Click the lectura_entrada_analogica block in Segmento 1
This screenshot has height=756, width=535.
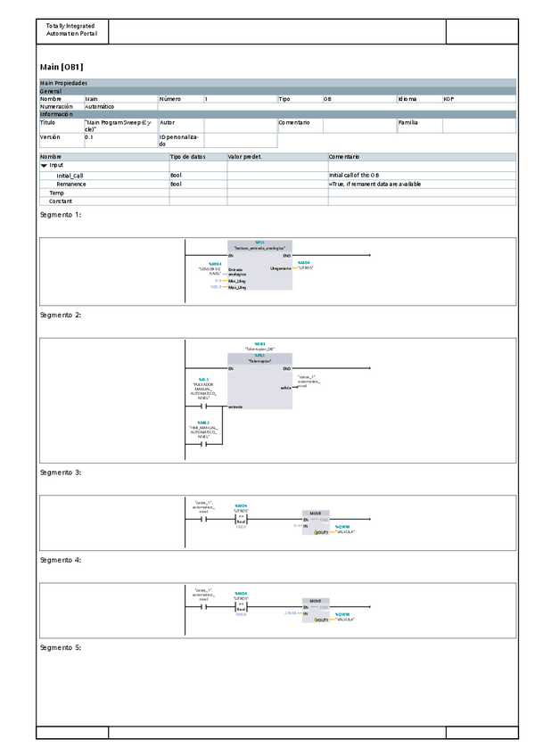[x=259, y=267]
